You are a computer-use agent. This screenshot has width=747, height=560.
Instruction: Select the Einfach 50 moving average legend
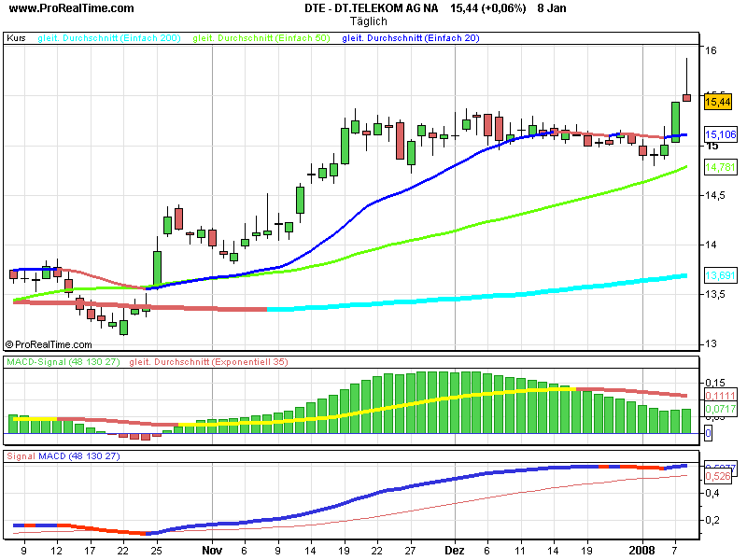point(262,38)
